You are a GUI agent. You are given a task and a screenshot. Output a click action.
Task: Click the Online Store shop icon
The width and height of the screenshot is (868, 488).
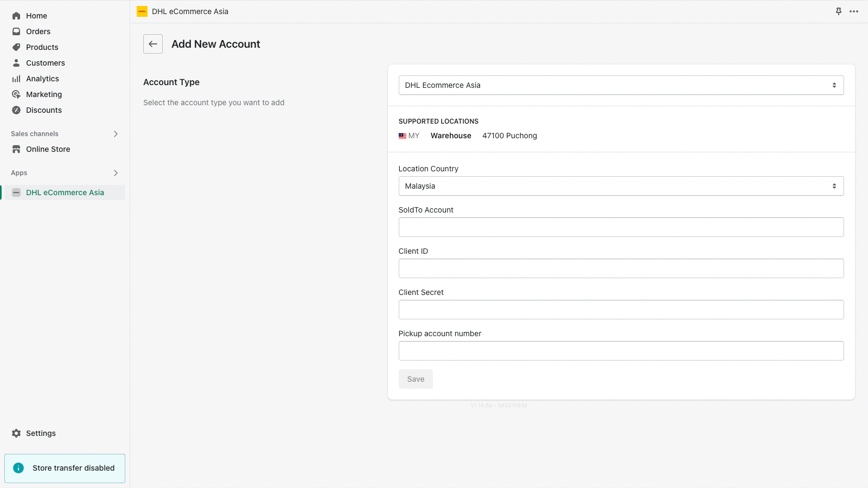(x=16, y=149)
